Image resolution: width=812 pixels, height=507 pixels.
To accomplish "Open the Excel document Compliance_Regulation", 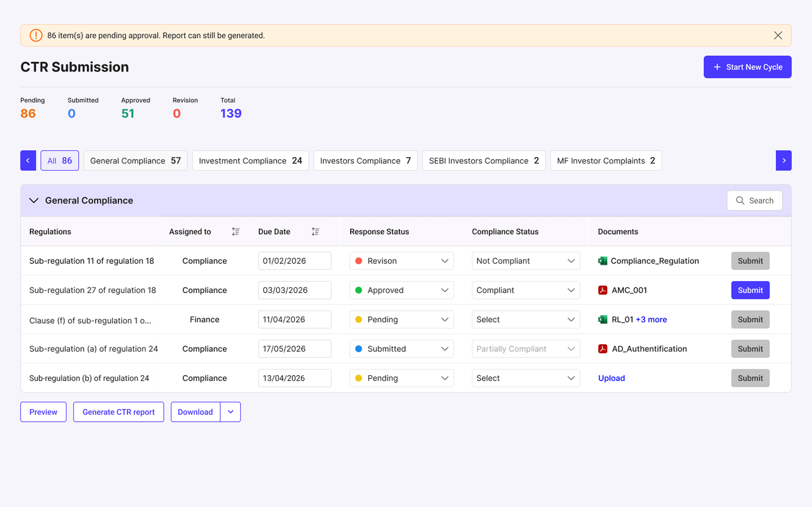I will (654, 260).
